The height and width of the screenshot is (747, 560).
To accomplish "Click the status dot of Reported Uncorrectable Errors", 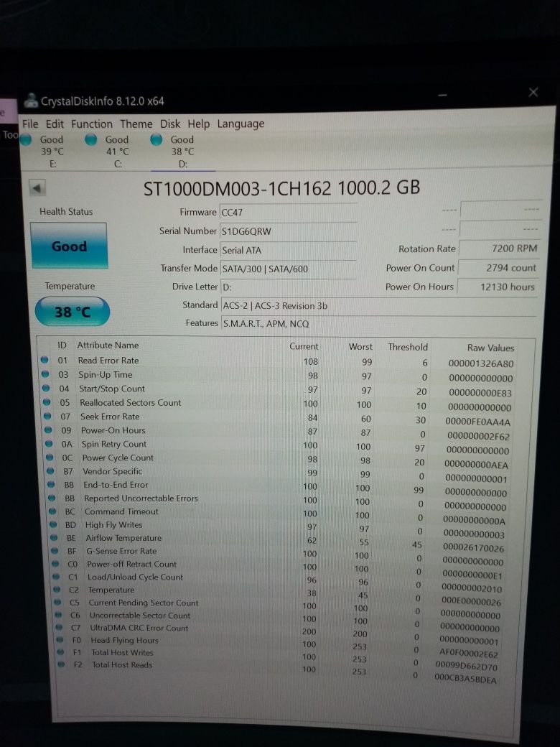I will 52,498.
